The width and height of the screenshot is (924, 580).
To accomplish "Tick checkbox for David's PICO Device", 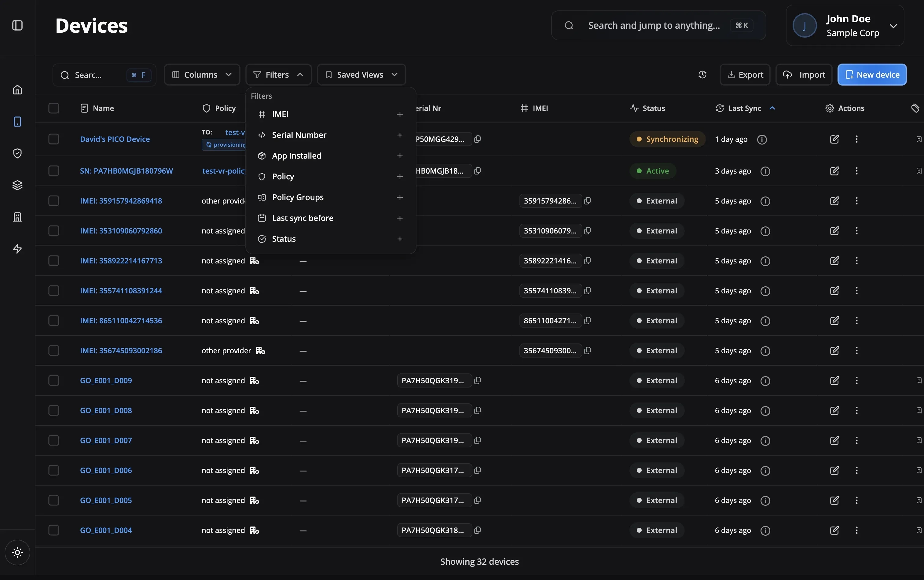I will point(54,139).
